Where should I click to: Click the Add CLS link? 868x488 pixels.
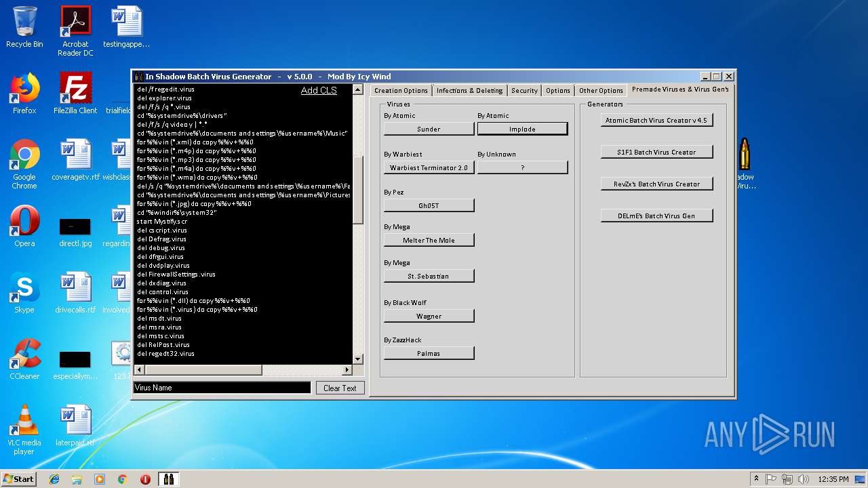319,90
